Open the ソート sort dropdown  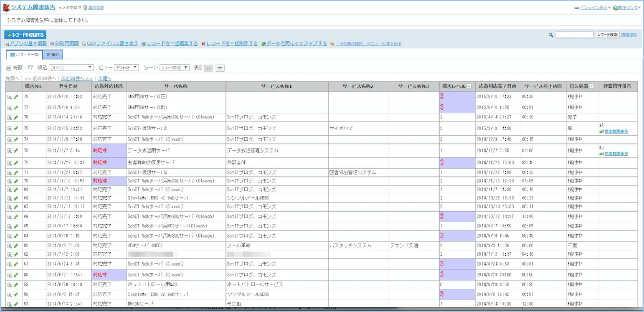tap(174, 68)
